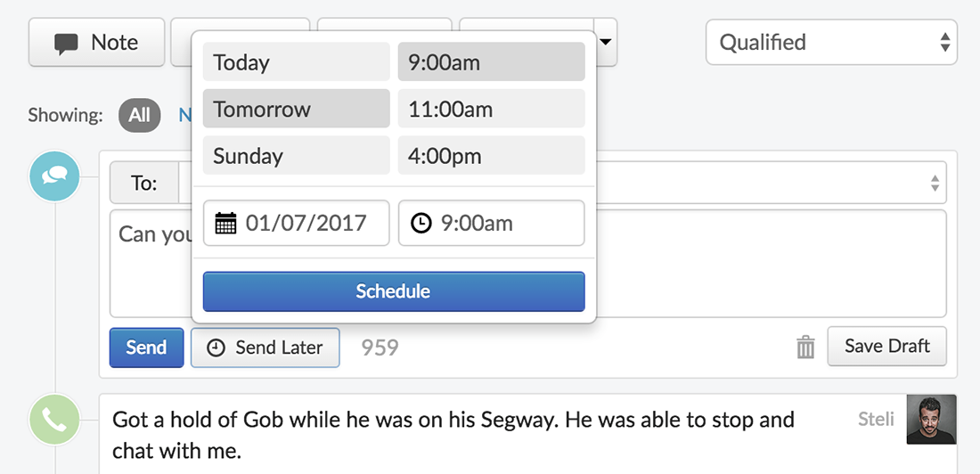Click the All filter pill
Image resolution: width=980 pixels, height=474 pixels.
coord(139,115)
